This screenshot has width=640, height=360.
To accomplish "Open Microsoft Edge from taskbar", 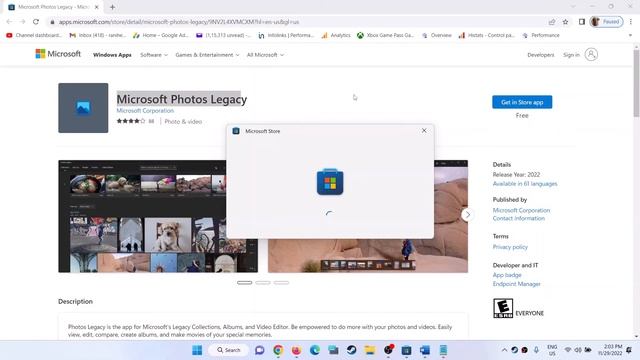I will (x=315, y=350).
